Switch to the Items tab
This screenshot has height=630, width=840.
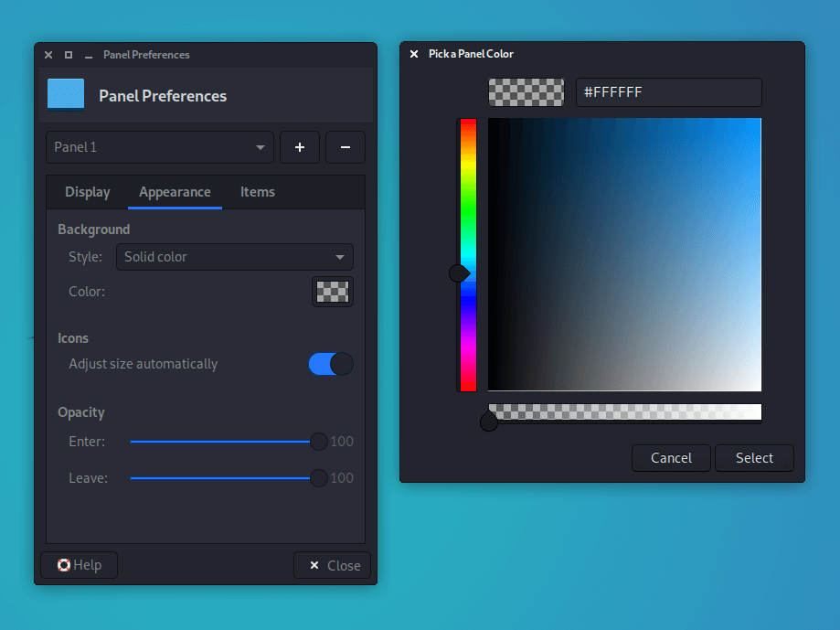click(x=257, y=192)
